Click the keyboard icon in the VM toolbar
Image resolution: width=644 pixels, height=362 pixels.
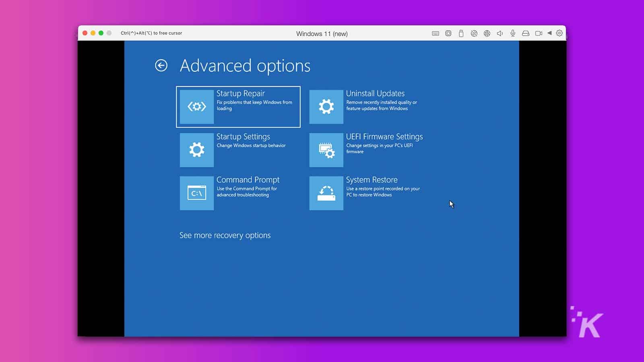[x=436, y=33]
